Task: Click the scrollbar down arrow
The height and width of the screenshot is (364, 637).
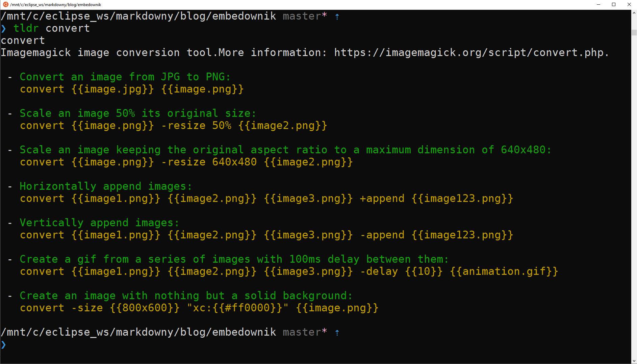Action: [x=634, y=361]
